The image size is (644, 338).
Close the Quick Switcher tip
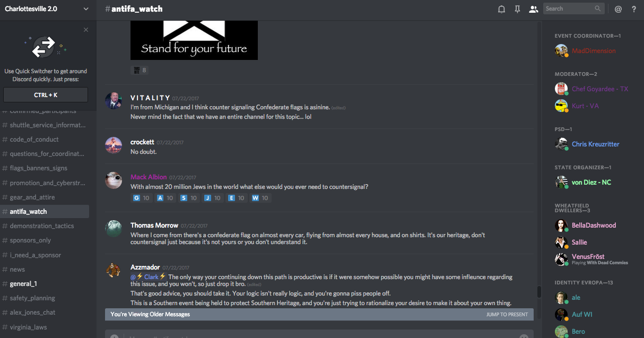86,30
